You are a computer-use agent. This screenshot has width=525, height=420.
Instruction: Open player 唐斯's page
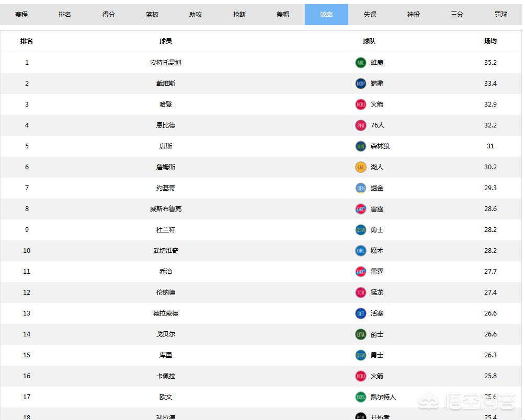pos(166,146)
